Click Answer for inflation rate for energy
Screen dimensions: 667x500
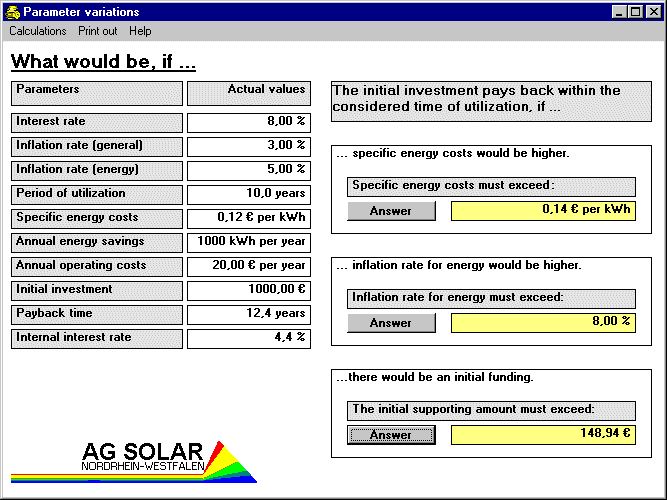[x=391, y=323]
